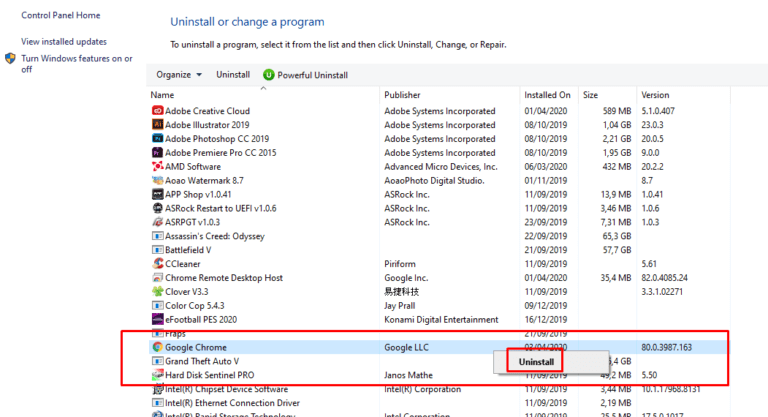
Task: Click publisher Konami Digital Entertainment
Action: pyautogui.click(x=441, y=319)
